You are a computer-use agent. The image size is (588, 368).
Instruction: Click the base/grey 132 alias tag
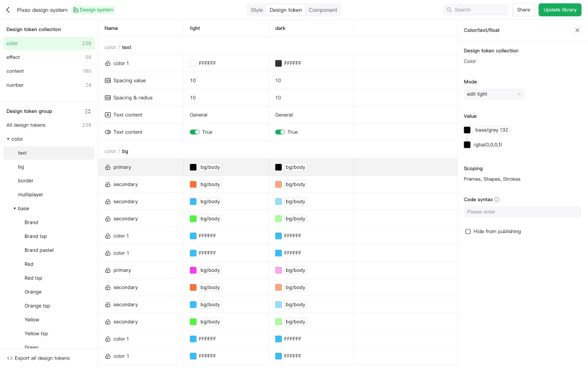pyautogui.click(x=492, y=130)
